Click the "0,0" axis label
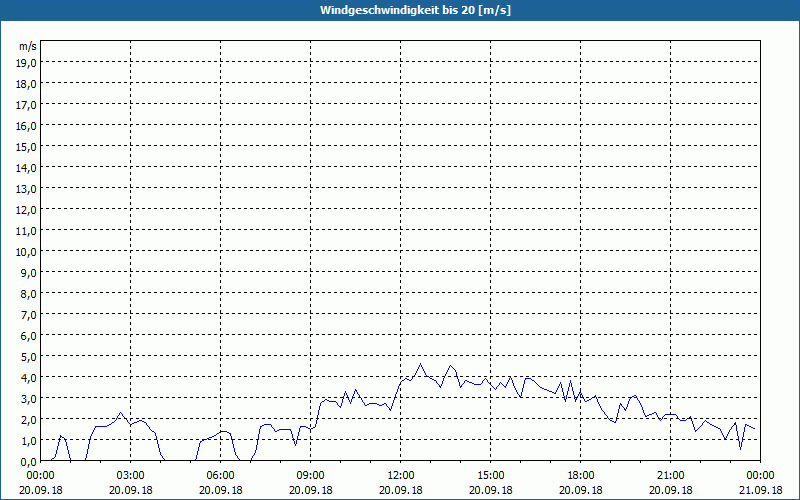 29,462
